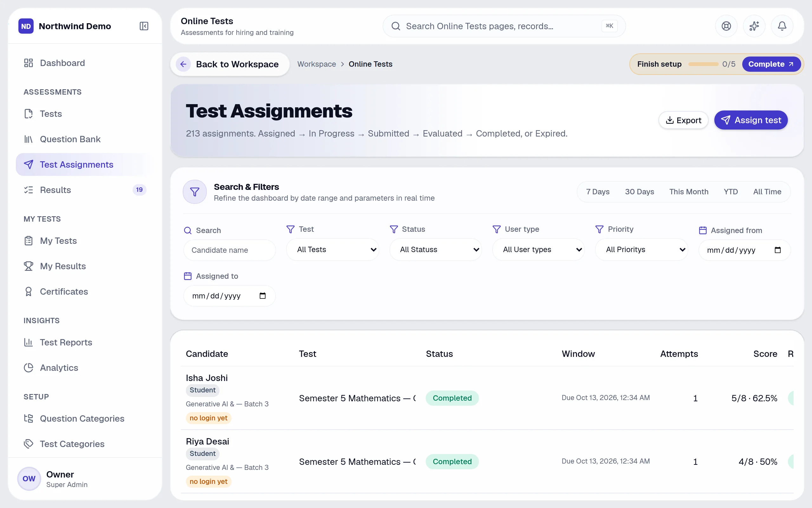
Task: Select the All Time range
Action: (767, 192)
